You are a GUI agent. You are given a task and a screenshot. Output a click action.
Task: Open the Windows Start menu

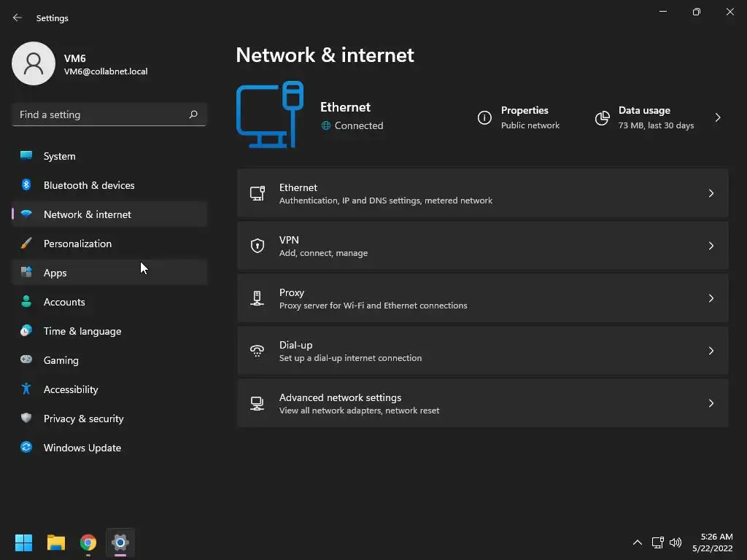click(23, 542)
